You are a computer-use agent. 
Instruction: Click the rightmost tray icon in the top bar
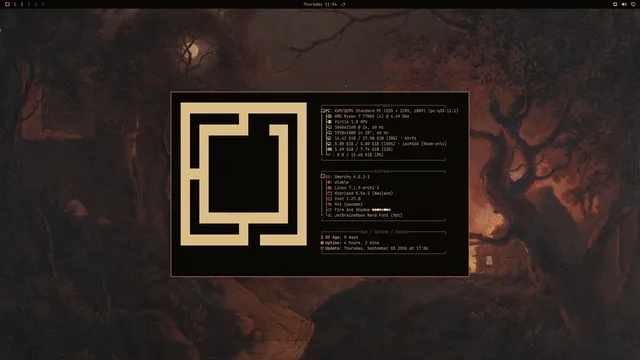(x=633, y=4)
